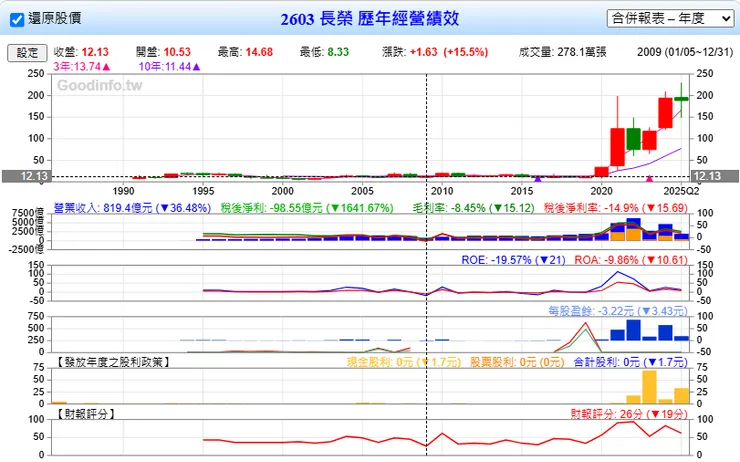Click the 毛利率: -8.45% label
The image size is (740, 462).
tap(473, 208)
